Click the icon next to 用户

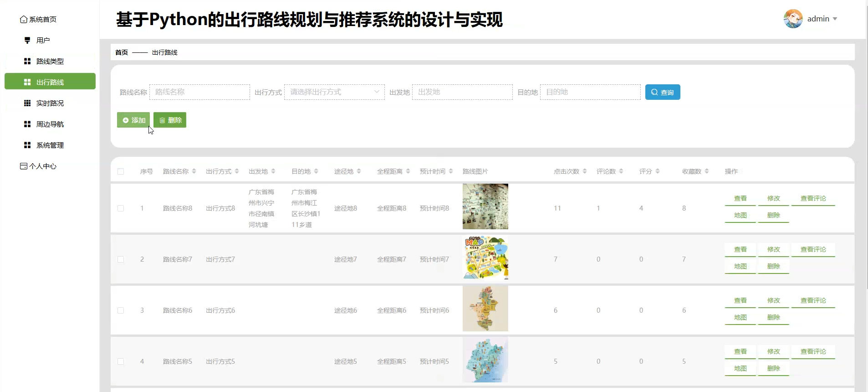(x=27, y=41)
